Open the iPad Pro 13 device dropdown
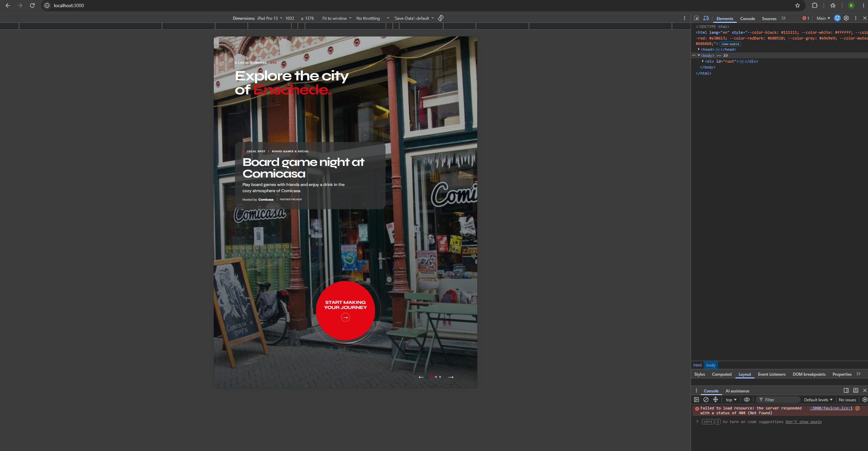The width and height of the screenshot is (868, 451). pos(270,18)
